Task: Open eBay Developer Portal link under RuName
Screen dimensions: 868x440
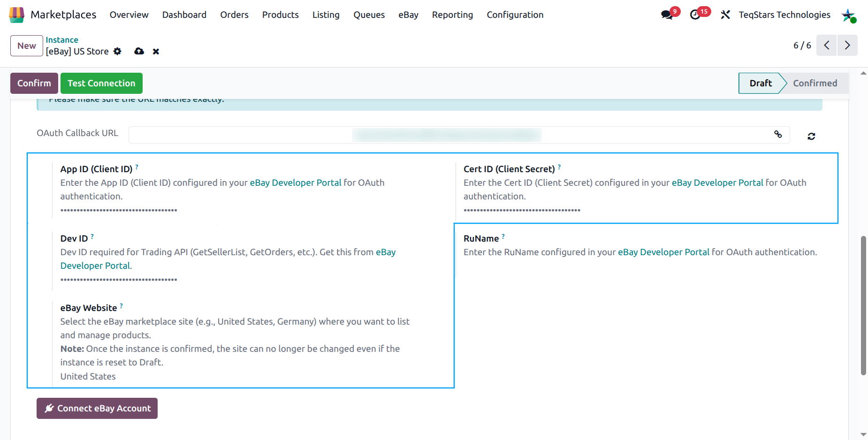Action: (x=663, y=252)
